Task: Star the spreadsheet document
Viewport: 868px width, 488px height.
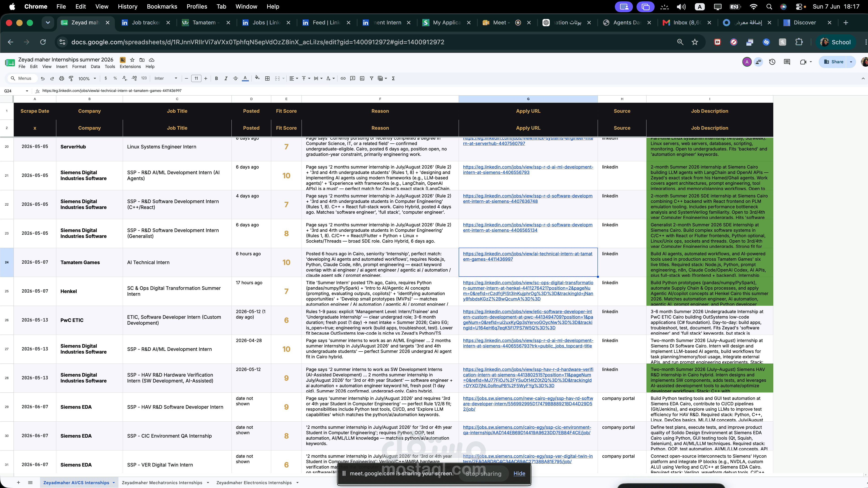Action: point(132,60)
